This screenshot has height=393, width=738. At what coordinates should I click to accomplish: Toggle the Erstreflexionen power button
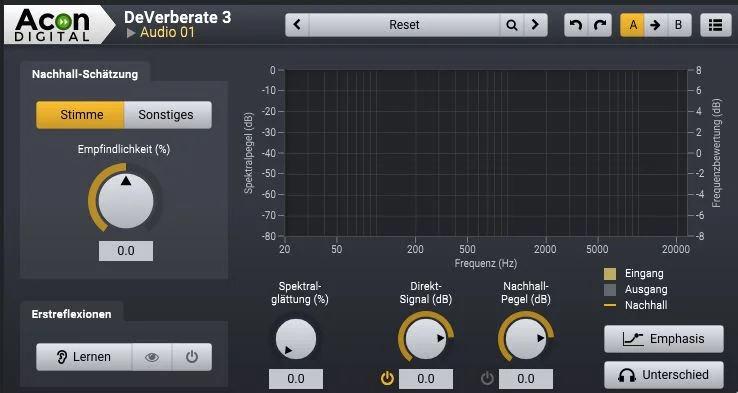coord(192,357)
